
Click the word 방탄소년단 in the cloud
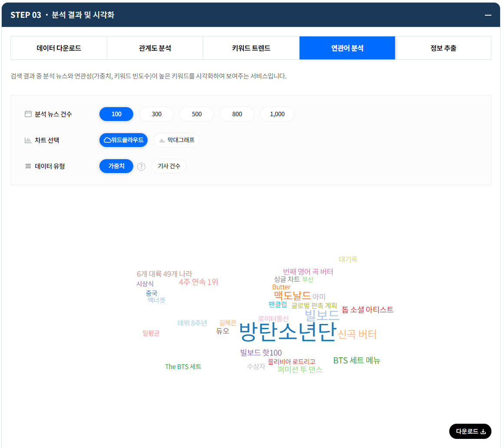pyautogui.click(x=288, y=331)
